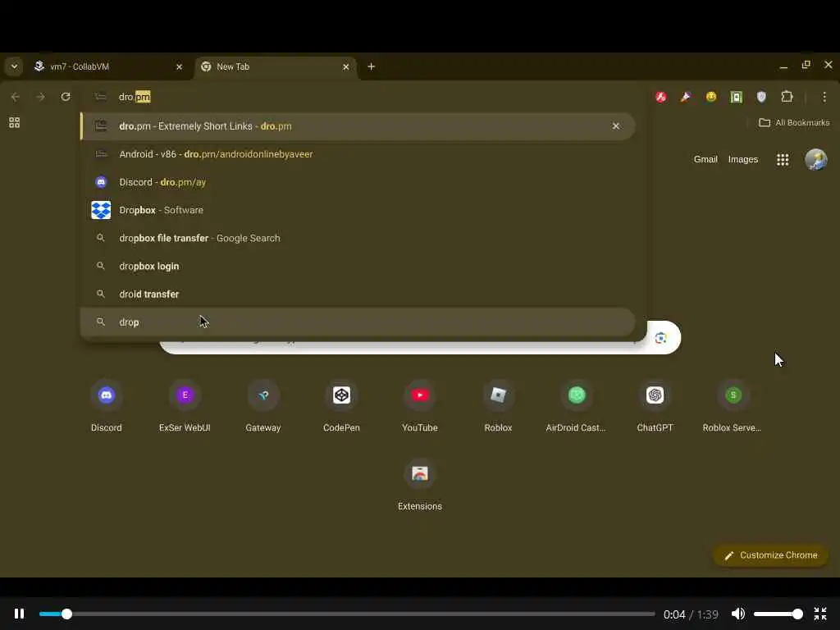Open the Extensions puzzle piece menu
The height and width of the screenshot is (630, 840).
point(787,97)
